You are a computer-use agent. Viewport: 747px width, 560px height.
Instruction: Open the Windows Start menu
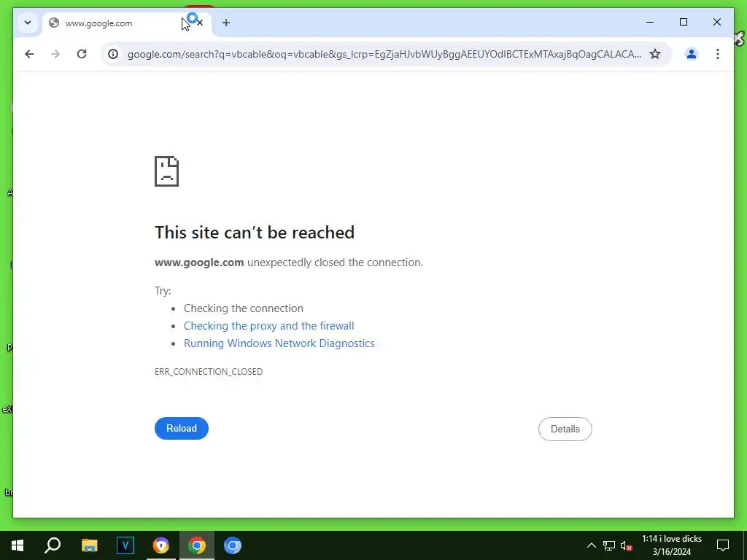18,545
